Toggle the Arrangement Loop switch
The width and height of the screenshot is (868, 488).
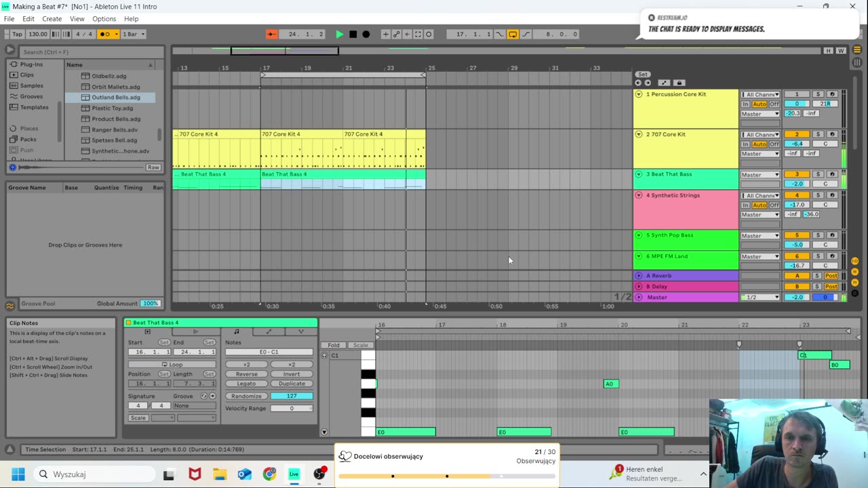point(513,34)
